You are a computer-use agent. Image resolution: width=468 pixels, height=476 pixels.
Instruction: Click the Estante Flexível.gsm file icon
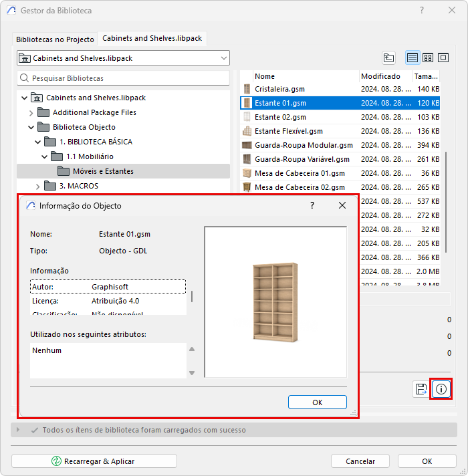[x=247, y=131]
